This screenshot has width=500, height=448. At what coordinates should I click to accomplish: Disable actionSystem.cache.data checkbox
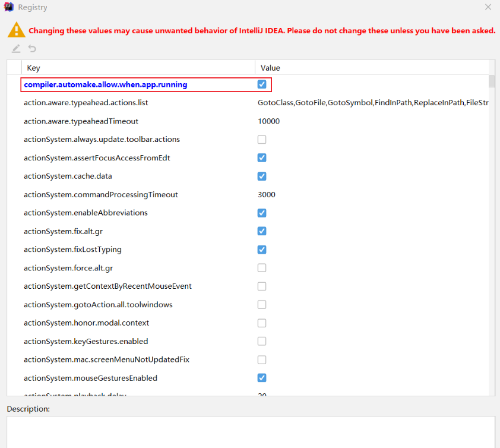262,176
